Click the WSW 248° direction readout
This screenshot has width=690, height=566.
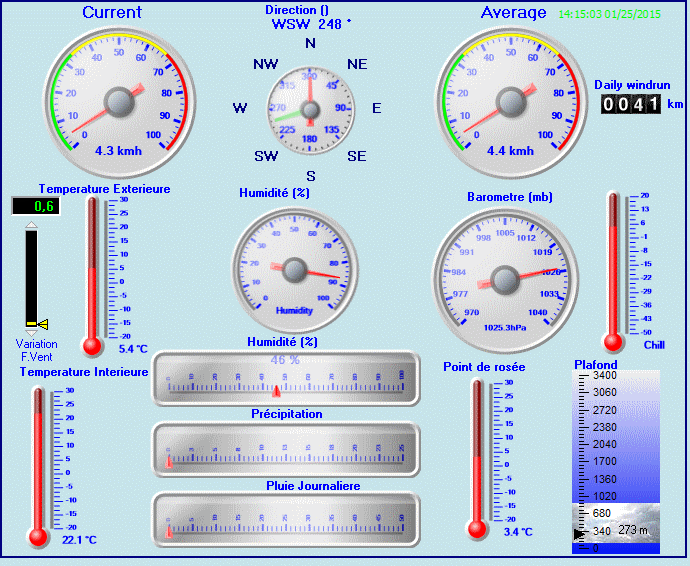[x=310, y=24]
